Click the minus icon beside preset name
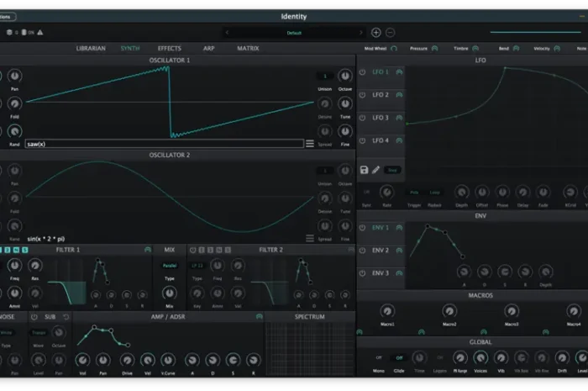588x391 pixels. click(390, 33)
